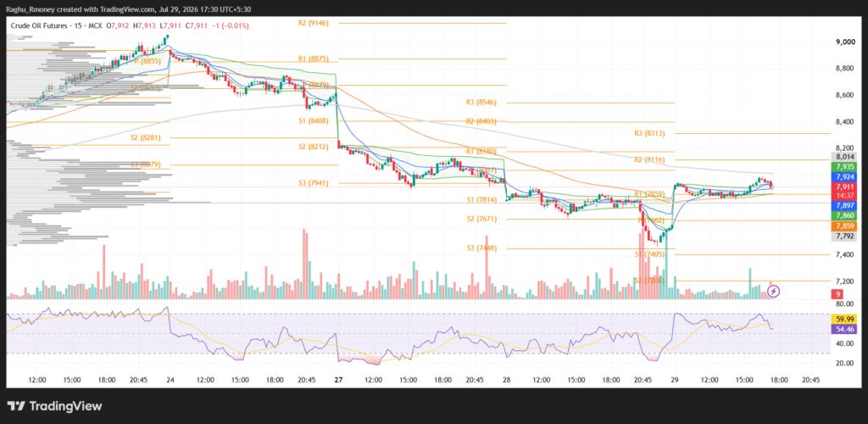Click the 40.00 RSI scale label

pos(845,343)
